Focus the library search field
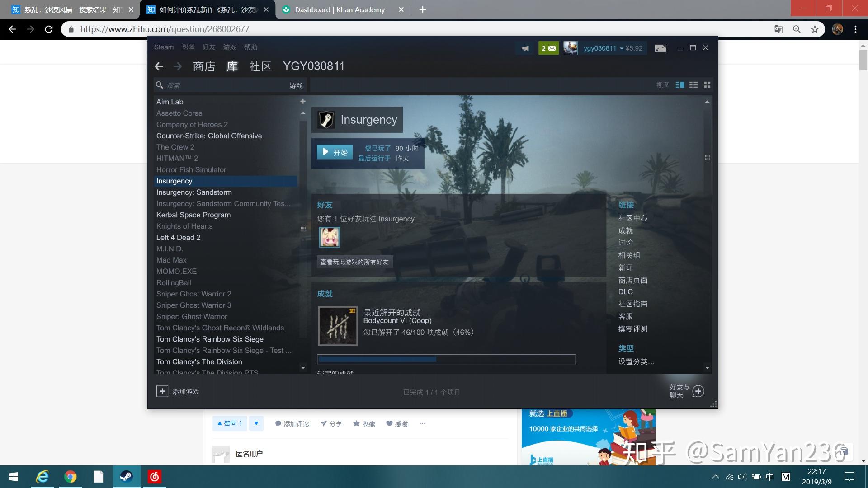 [x=222, y=85]
